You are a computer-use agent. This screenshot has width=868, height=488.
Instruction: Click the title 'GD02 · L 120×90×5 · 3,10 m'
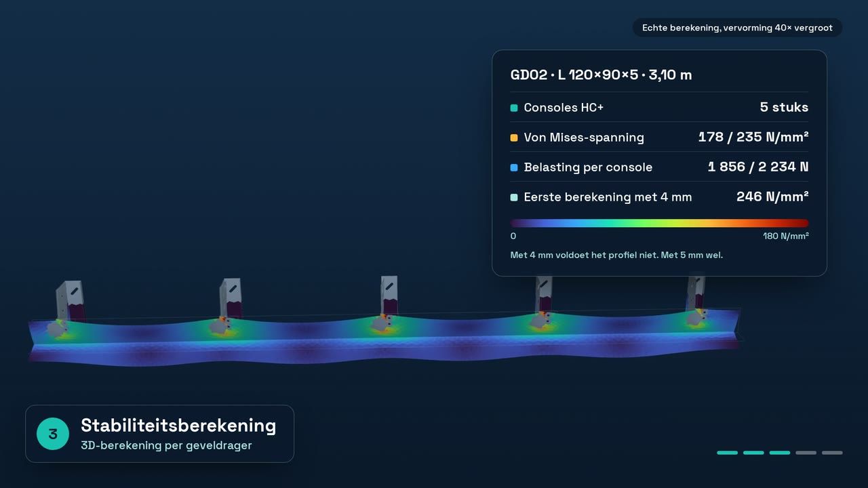click(x=601, y=75)
